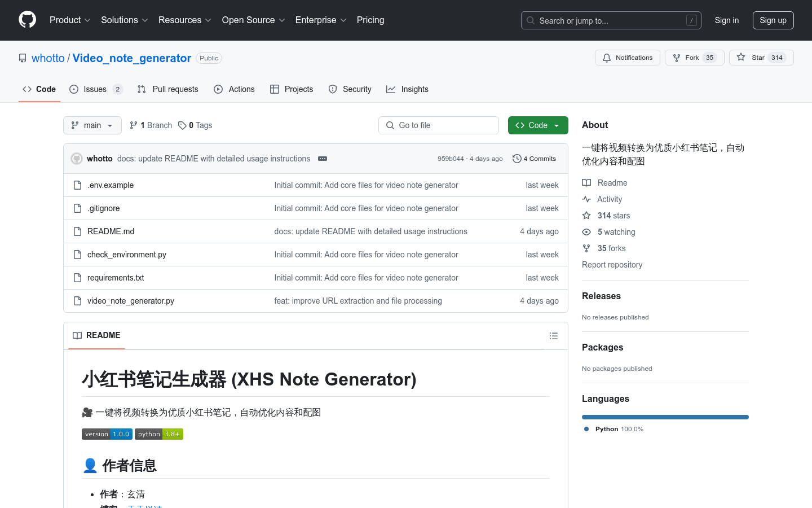Click file icon for check_environment.py
Image resolution: width=812 pixels, height=508 pixels.
tap(78, 255)
